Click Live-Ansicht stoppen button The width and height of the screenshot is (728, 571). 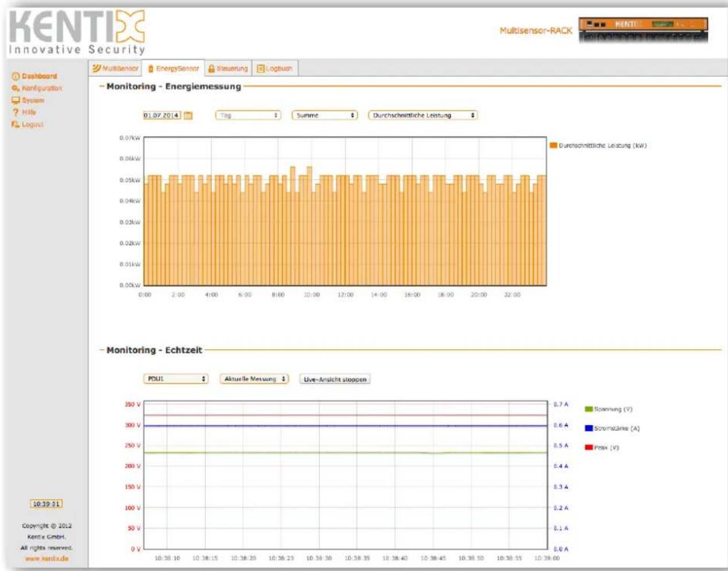(x=335, y=379)
